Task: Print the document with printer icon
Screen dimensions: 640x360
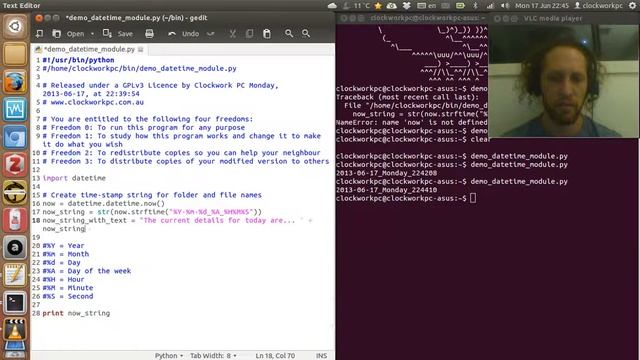Action: coord(149,33)
